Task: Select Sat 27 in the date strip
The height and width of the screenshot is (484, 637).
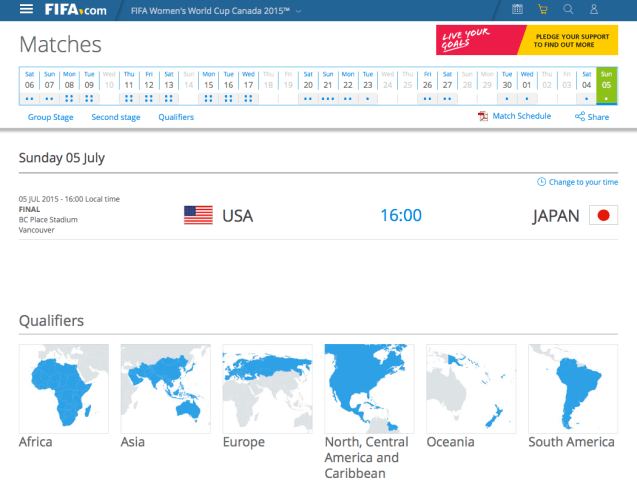Action: tap(448, 86)
